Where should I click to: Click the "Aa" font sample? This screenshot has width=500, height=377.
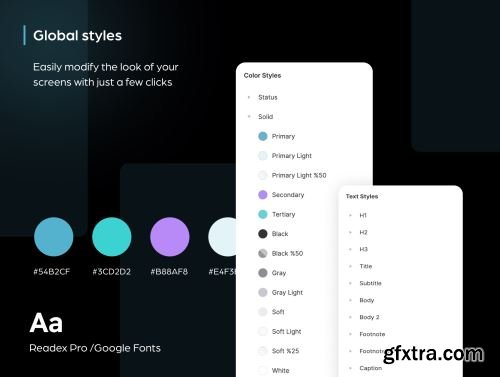tap(46, 323)
